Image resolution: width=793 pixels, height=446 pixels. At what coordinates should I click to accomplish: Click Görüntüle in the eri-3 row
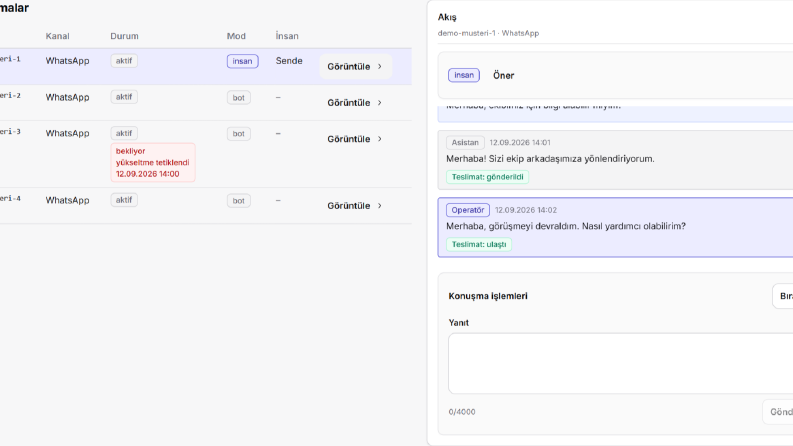pos(356,139)
